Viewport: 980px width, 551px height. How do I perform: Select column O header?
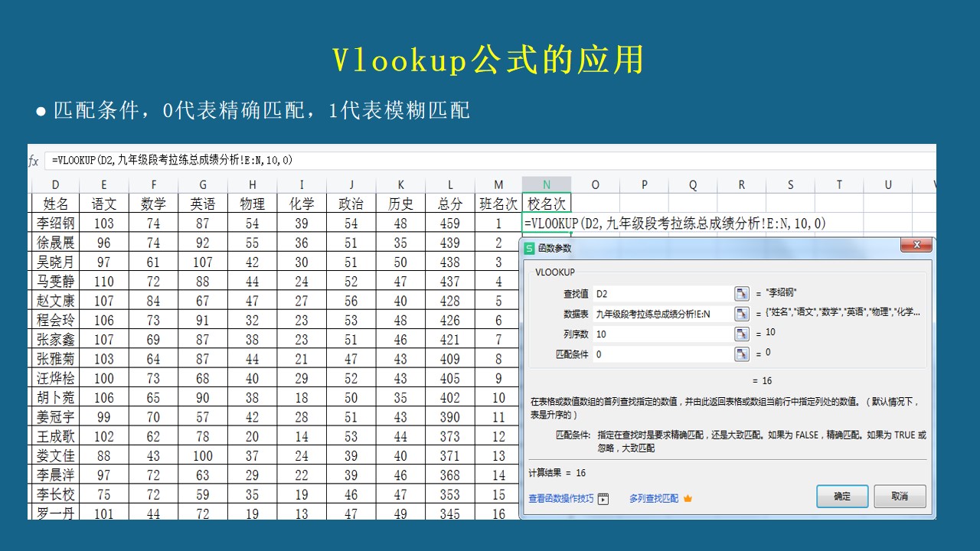tap(596, 184)
